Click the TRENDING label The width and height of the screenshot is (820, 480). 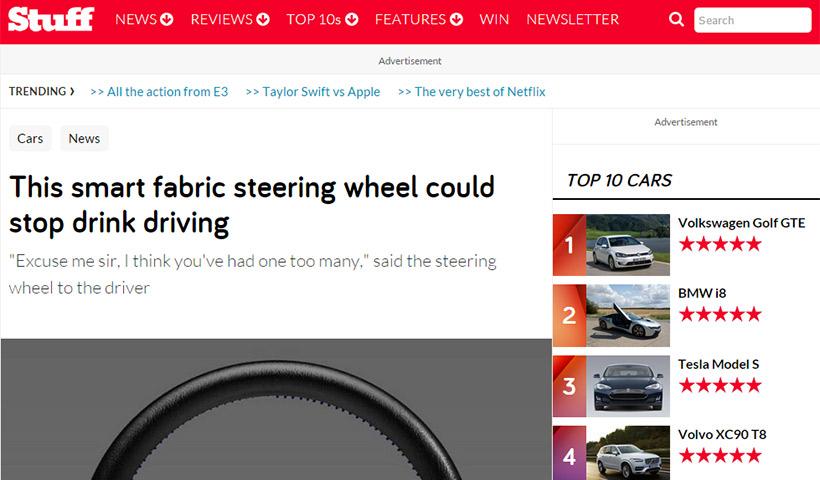[41, 92]
